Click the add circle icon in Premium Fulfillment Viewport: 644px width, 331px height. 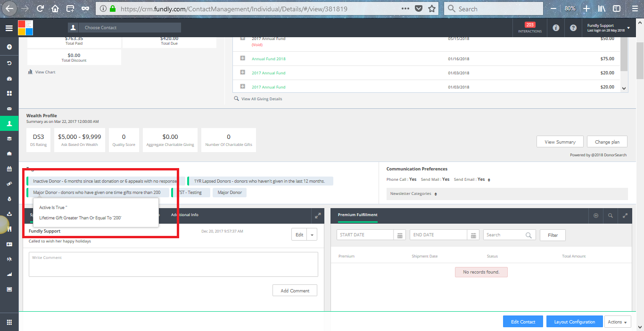click(596, 215)
